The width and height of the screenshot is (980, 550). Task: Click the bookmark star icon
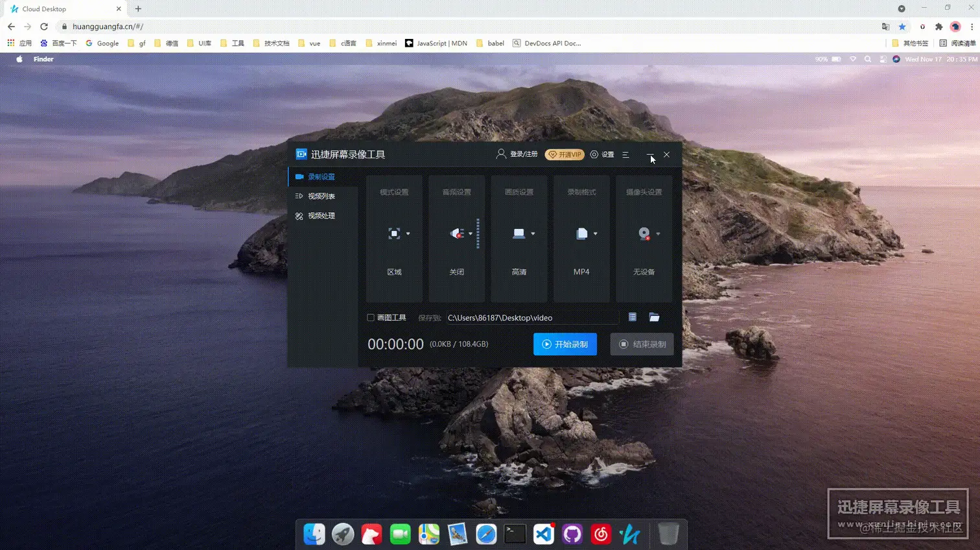pyautogui.click(x=902, y=27)
